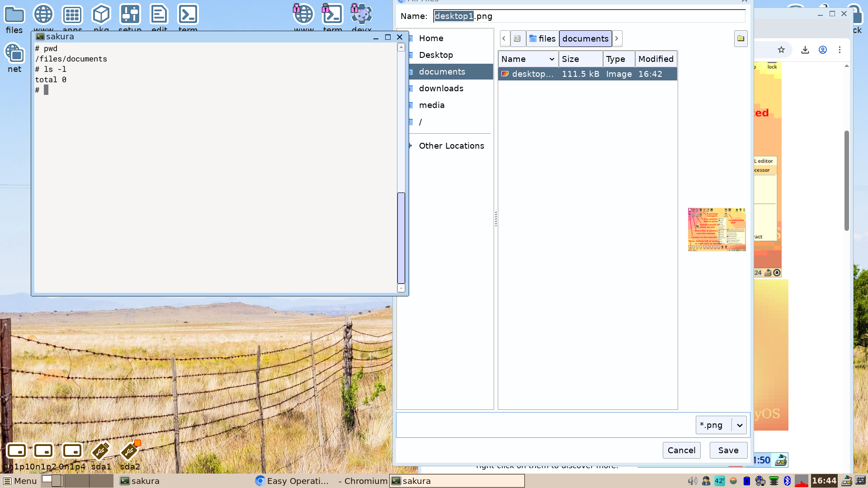Click the Save button
The width and height of the screenshot is (868, 488).
point(728,450)
